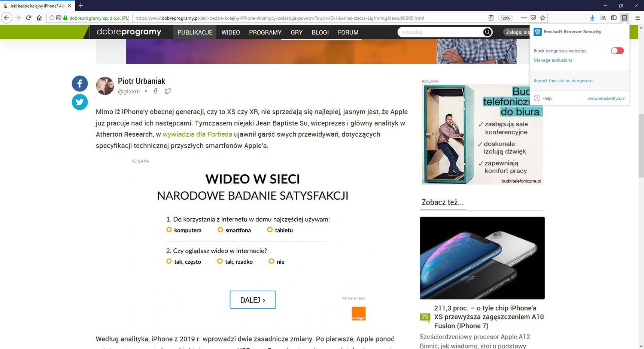The width and height of the screenshot is (644, 349).
Task: Show the sidebars panel
Action: 614,18
